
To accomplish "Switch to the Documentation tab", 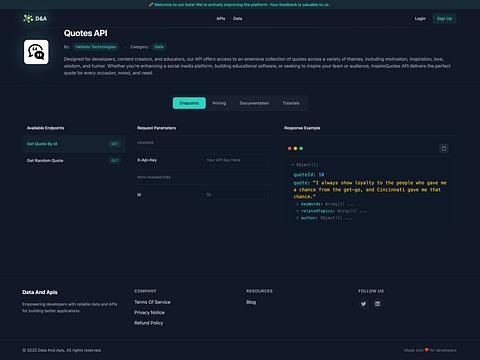I will pos(254,103).
